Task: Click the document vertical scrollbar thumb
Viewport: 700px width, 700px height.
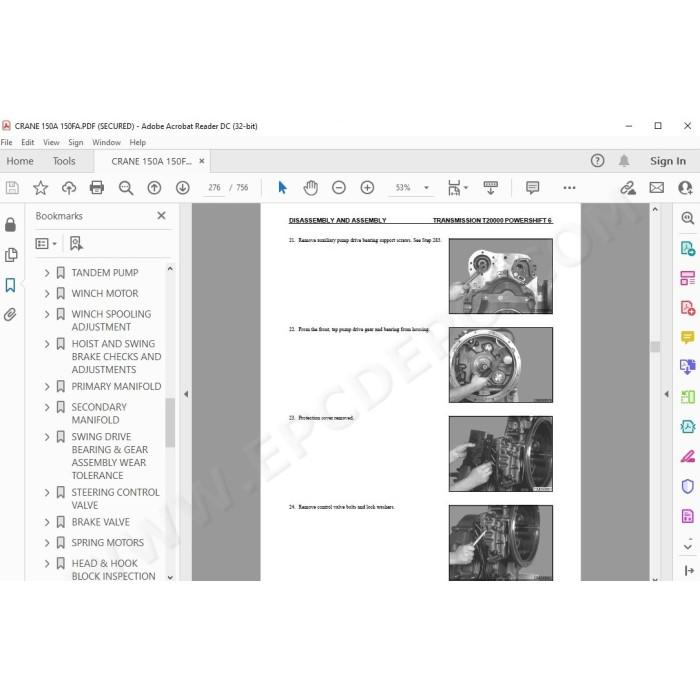Action: (x=655, y=347)
